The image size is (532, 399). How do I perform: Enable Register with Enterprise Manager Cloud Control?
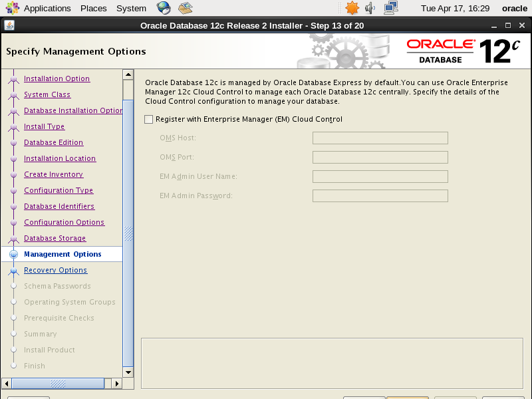148,120
